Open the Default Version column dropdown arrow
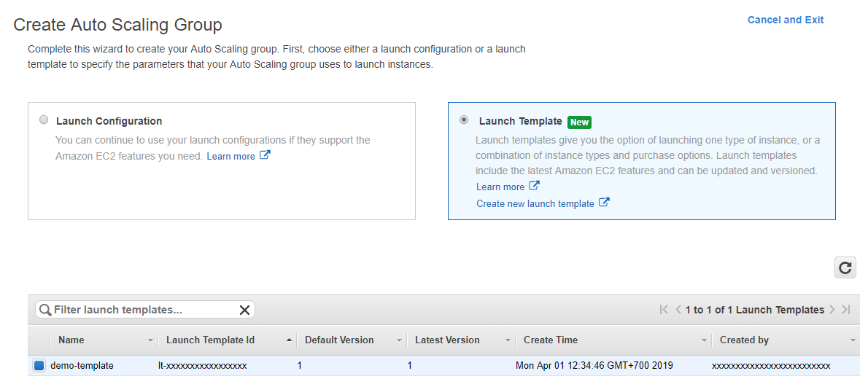This screenshot has width=868, height=387. 399,340
